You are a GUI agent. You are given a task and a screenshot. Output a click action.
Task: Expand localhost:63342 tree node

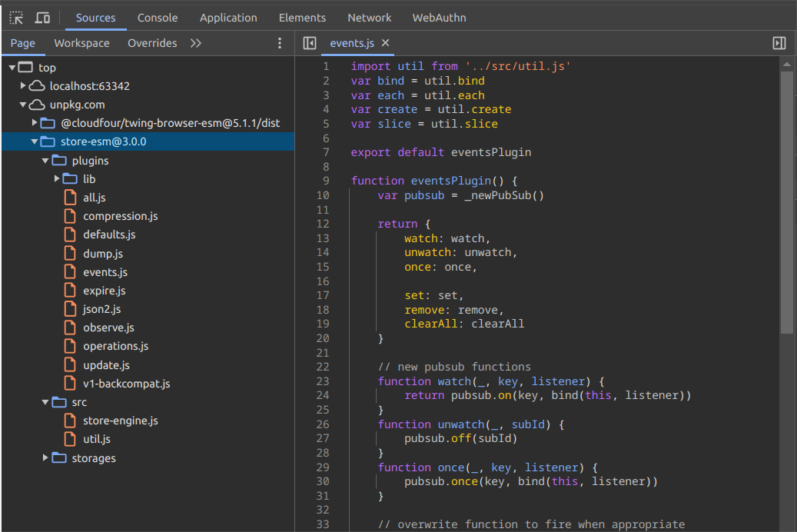24,86
